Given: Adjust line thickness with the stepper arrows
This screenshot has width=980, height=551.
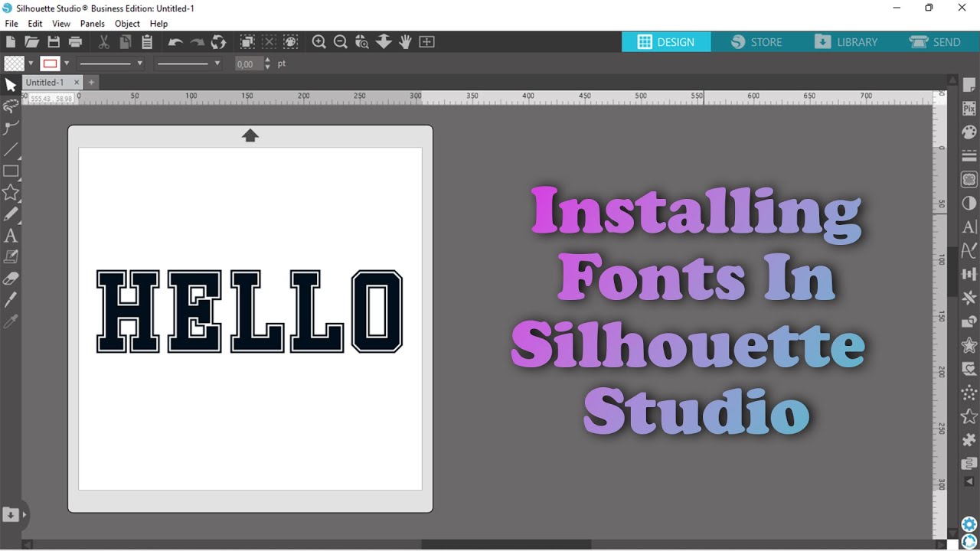Looking at the screenshot, I should point(267,64).
